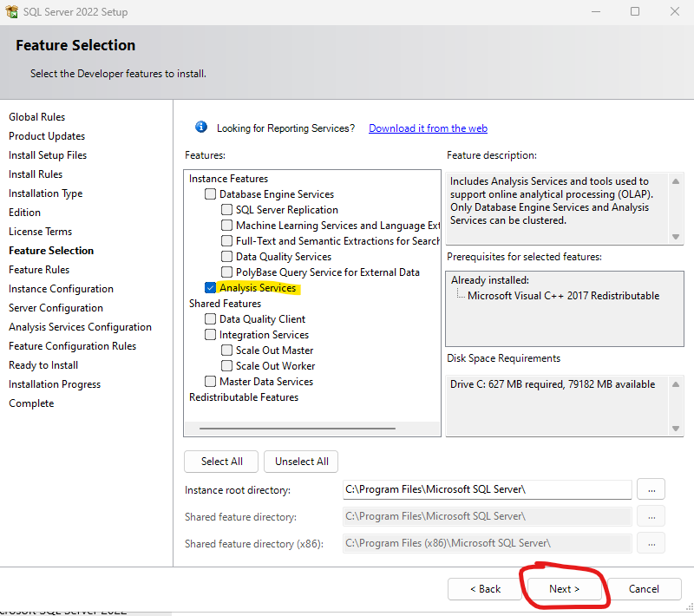
Task: Select Install Rules step
Action: (x=36, y=174)
